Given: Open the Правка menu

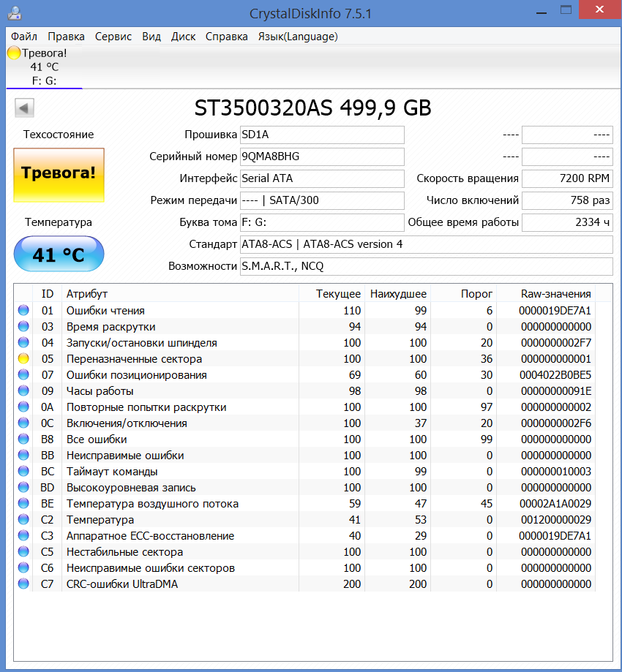Looking at the screenshot, I should (x=66, y=37).
